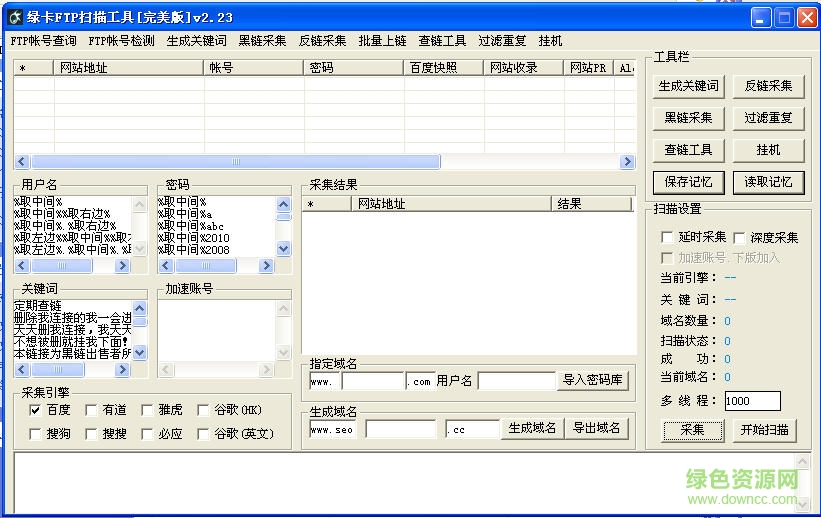Enable the 谷歌(HK) engine checkbox

204,410
